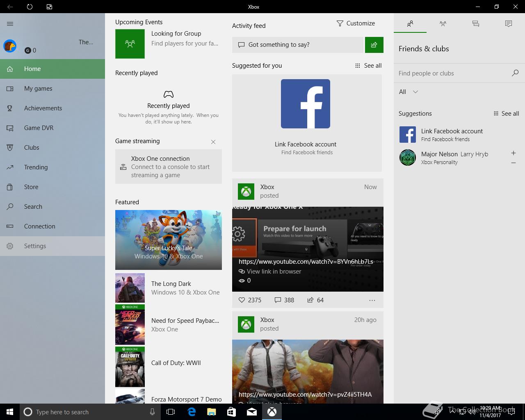Click the back arrow in title bar
The image size is (525, 420).
point(10,7)
